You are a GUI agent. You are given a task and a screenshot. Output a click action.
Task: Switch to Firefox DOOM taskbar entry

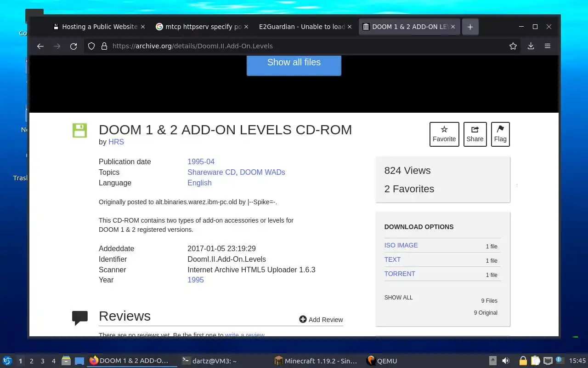coord(132,361)
